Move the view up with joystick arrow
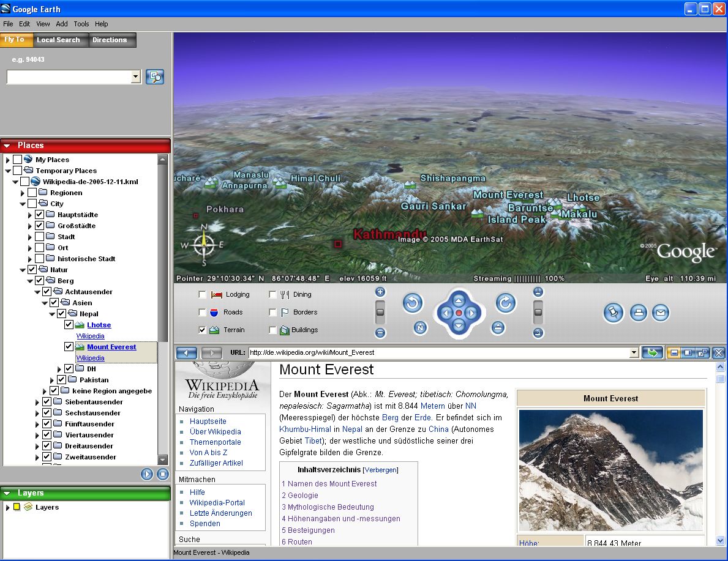Screen dimensions: 728x561 click(459, 300)
